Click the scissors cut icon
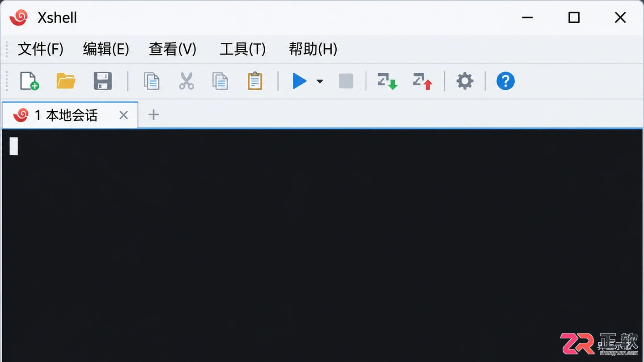Screen dimensions: 644x362 186,81
